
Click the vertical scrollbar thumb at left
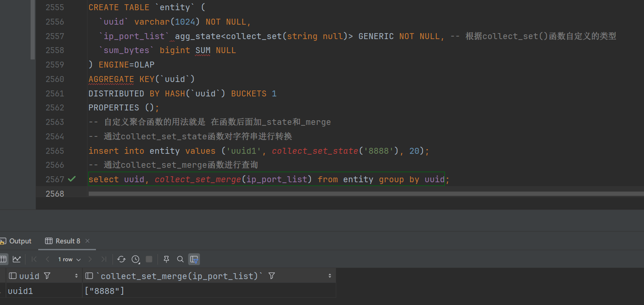click(x=33, y=30)
